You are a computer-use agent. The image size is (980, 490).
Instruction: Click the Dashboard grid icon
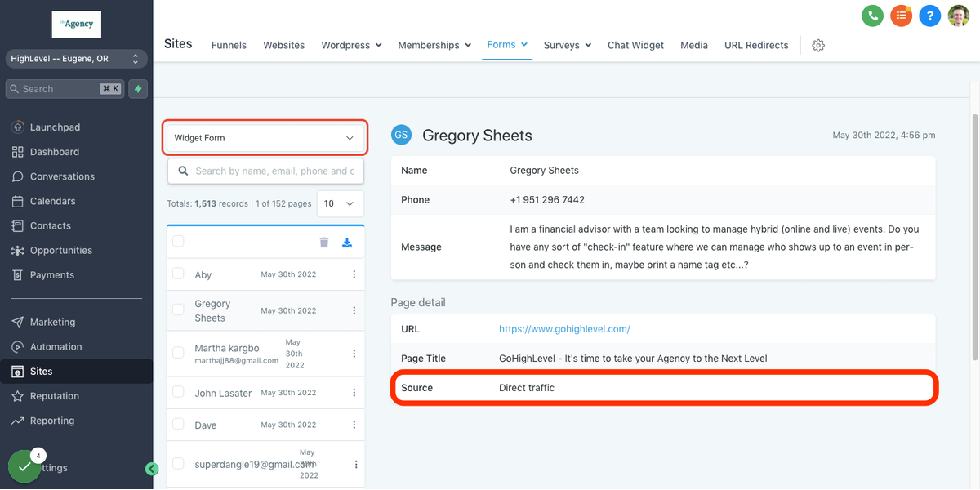point(18,152)
